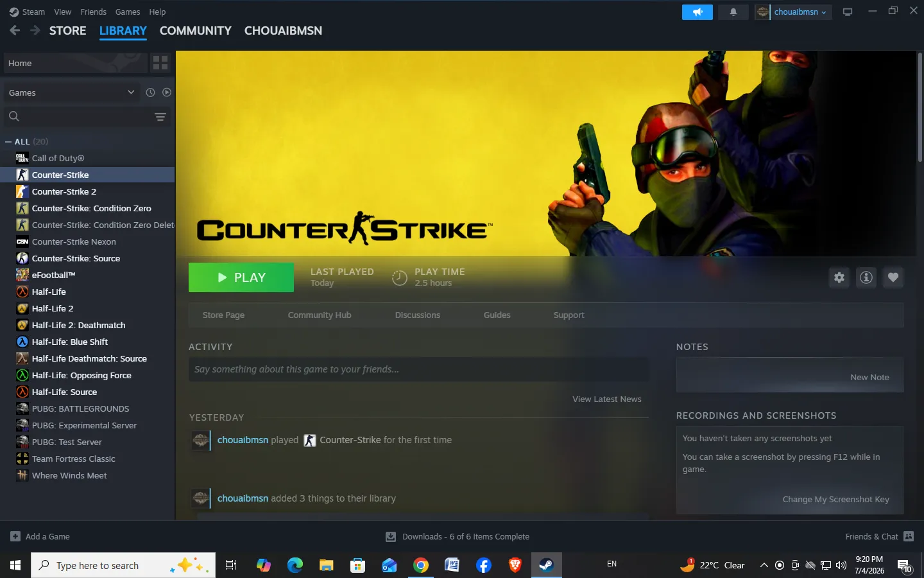This screenshot has height=578, width=924.
Task: Click Change My Screenshot Key
Action: pos(836,499)
